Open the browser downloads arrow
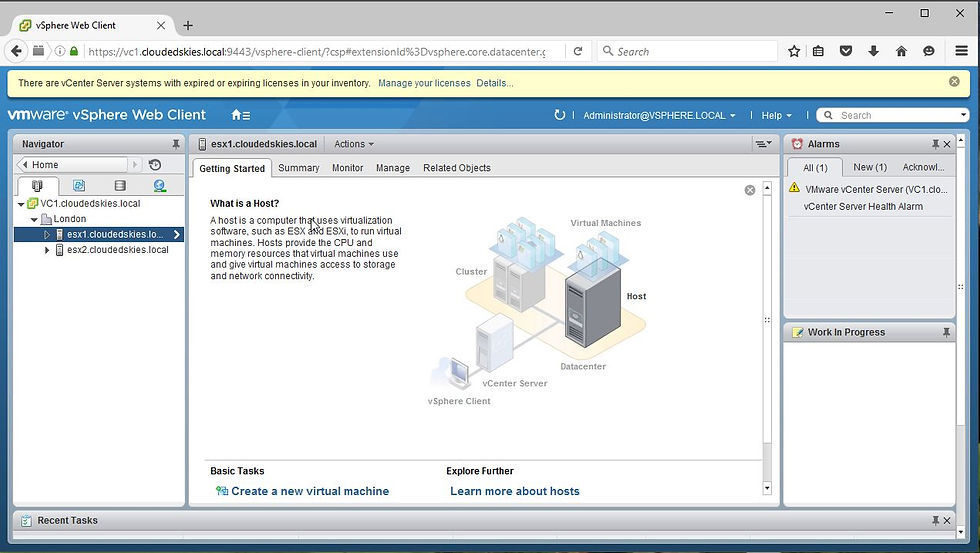Viewport: 980px width, 553px height. tap(874, 51)
